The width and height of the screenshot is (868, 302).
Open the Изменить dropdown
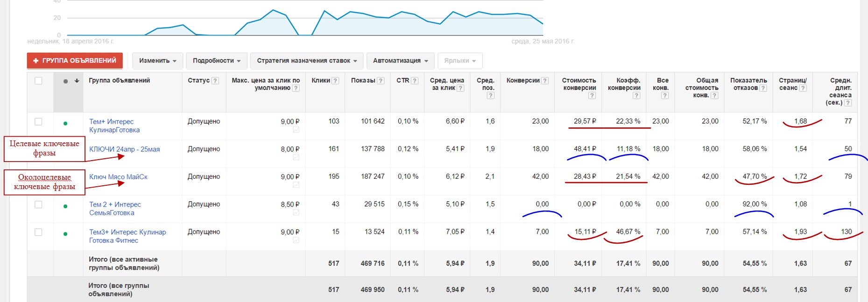(x=157, y=61)
